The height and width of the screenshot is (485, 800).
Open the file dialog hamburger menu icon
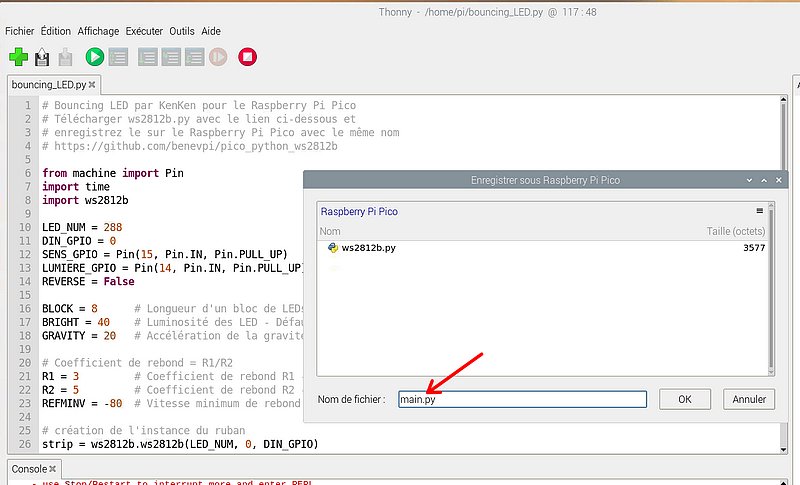760,211
